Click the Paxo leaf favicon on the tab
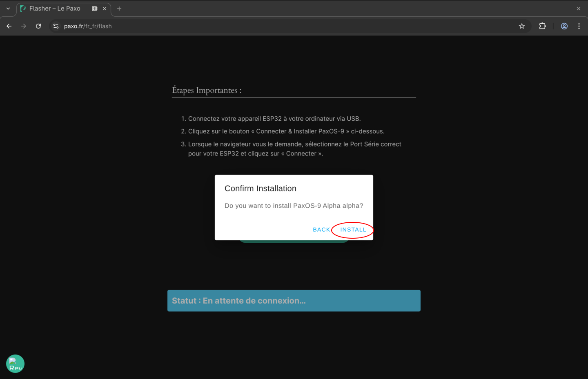The image size is (588, 379). (22, 8)
